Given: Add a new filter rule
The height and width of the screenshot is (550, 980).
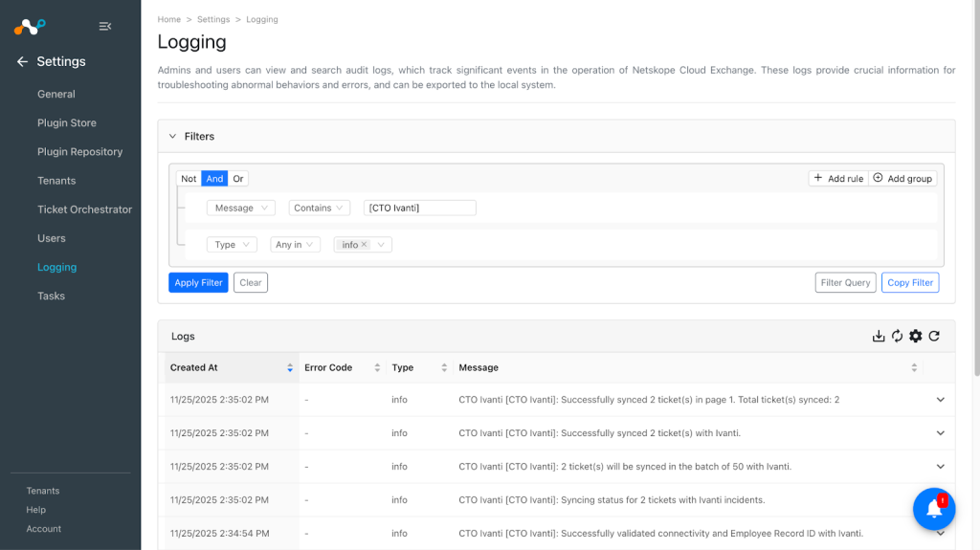Looking at the screenshot, I should (838, 179).
